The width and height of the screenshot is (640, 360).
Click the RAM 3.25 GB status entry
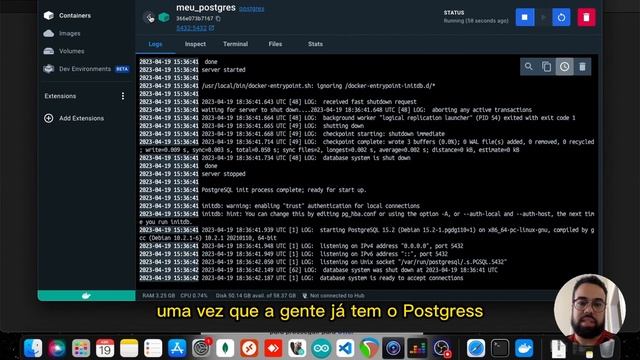tap(158, 296)
